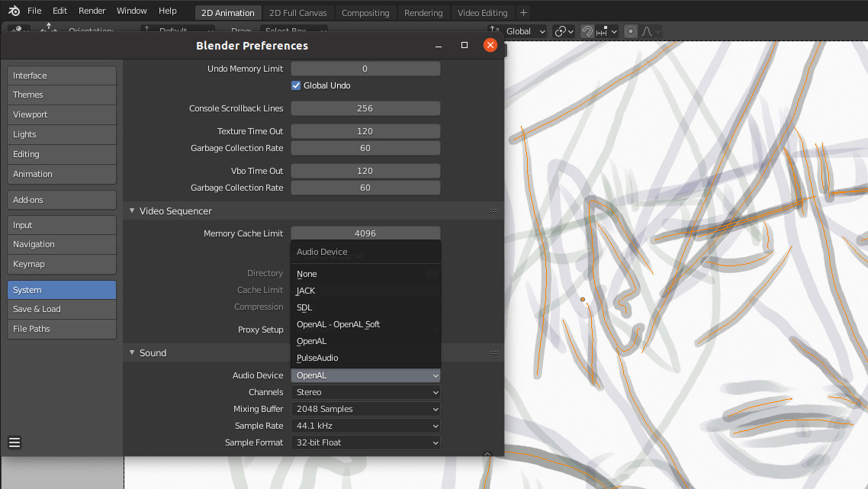Collapse the Video Sequencer section
Screen dimensions: 868x489
[x=131, y=211]
